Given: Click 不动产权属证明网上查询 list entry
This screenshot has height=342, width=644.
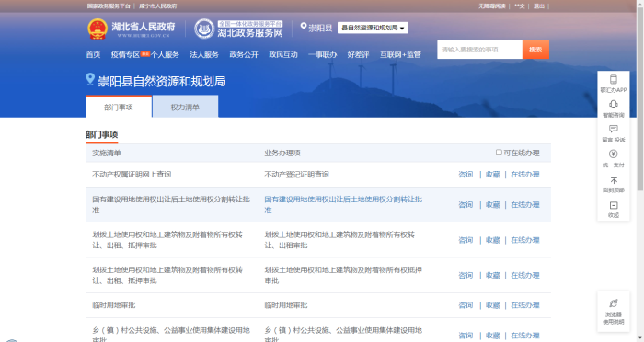Looking at the screenshot, I should click(132, 174).
